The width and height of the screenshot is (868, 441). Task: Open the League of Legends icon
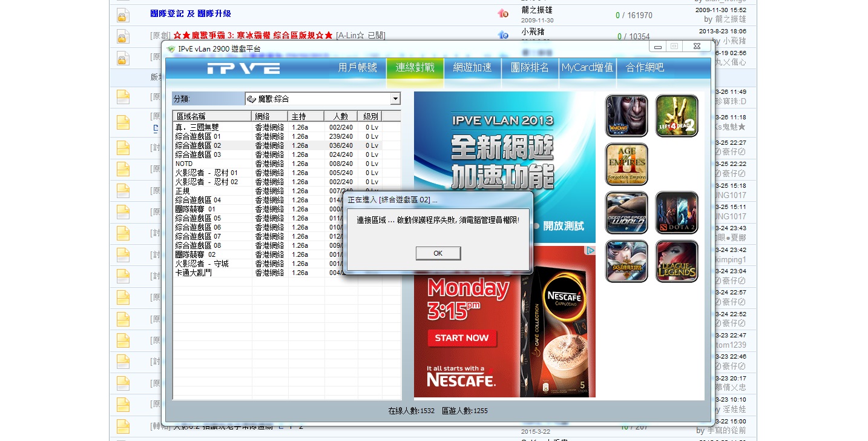tap(677, 261)
